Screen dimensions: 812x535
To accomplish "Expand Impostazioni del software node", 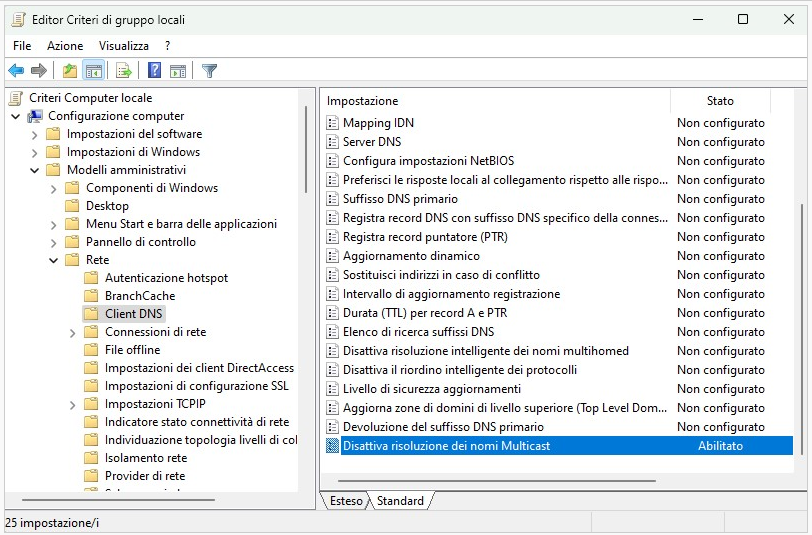I will click(x=34, y=135).
